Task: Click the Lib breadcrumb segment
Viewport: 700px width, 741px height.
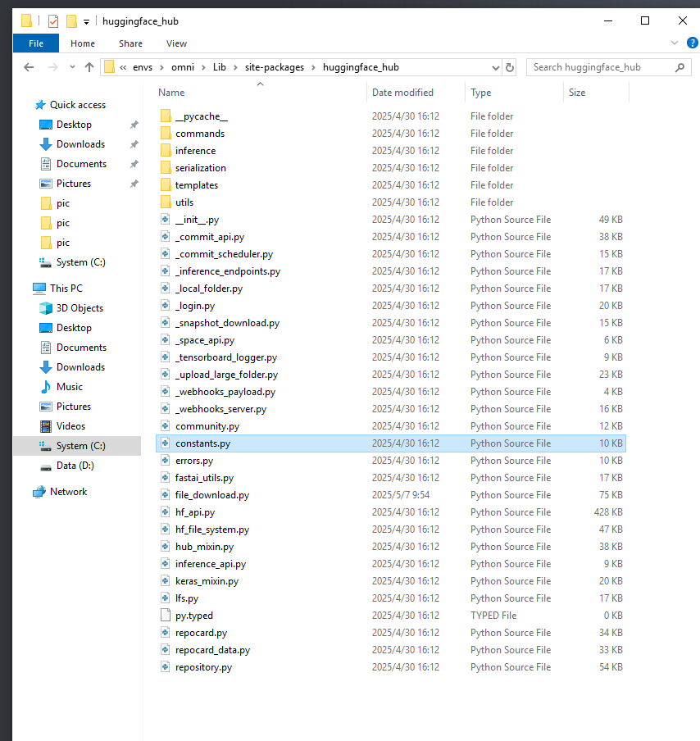Action: coord(220,67)
